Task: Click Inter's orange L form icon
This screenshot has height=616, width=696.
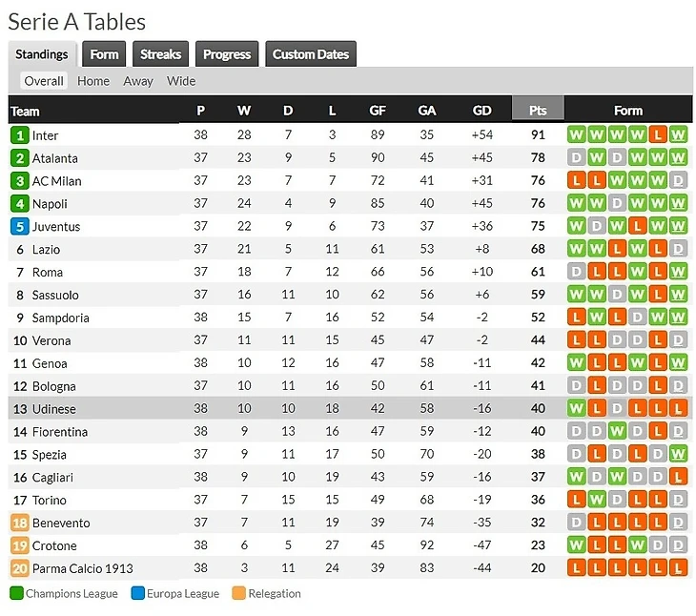Action: tap(658, 134)
